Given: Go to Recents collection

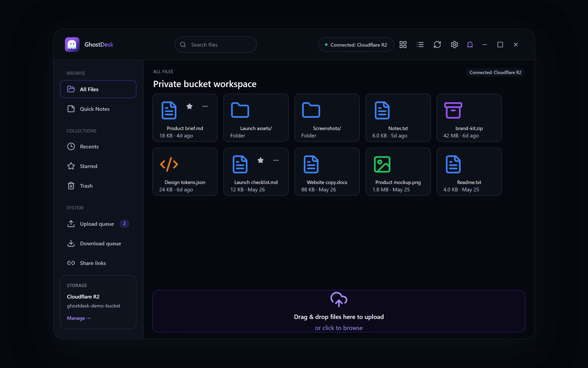Looking at the screenshot, I should pyautogui.click(x=98, y=147).
